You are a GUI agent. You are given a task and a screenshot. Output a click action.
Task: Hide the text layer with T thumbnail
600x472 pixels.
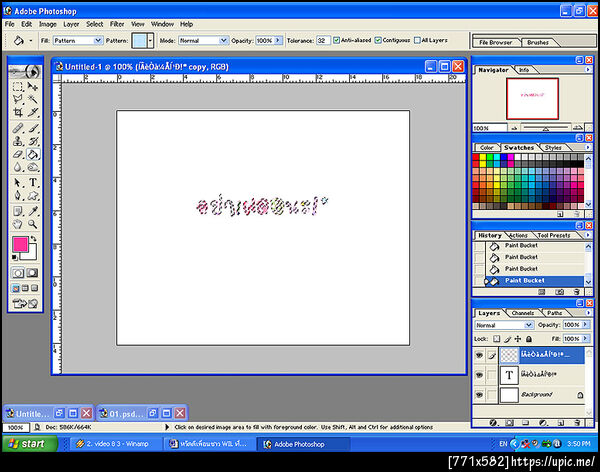tap(479, 375)
